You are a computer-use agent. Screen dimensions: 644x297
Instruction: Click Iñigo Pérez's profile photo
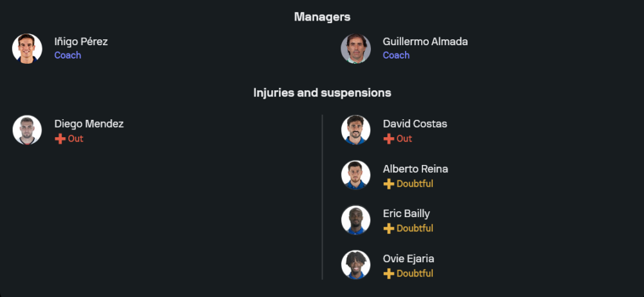coord(27,48)
